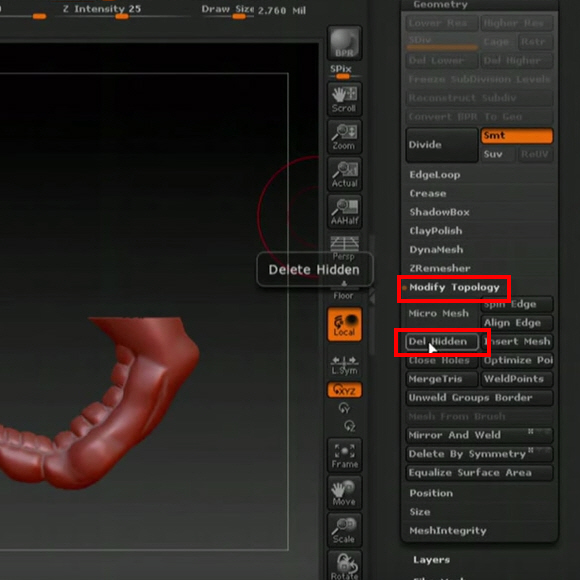The width and height of the screenshot is (580, 580).
Task: Select the Zoom canvas tool
Action: point(344,136)
